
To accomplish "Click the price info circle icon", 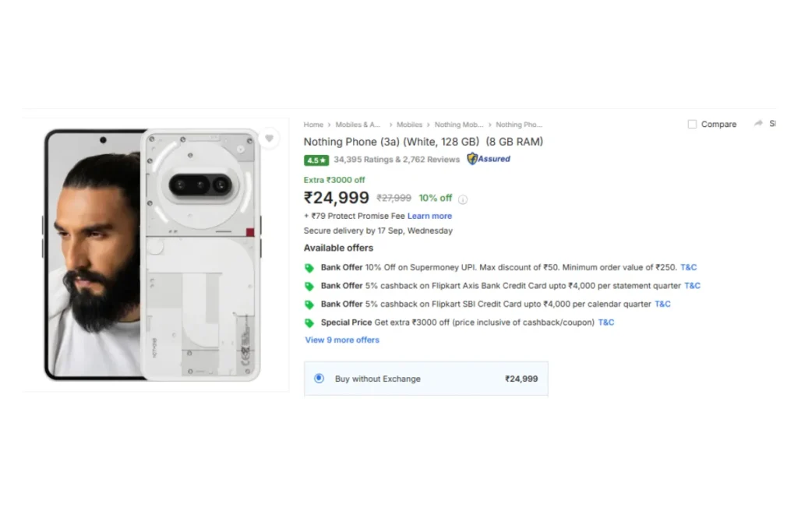I will point(463,199).
